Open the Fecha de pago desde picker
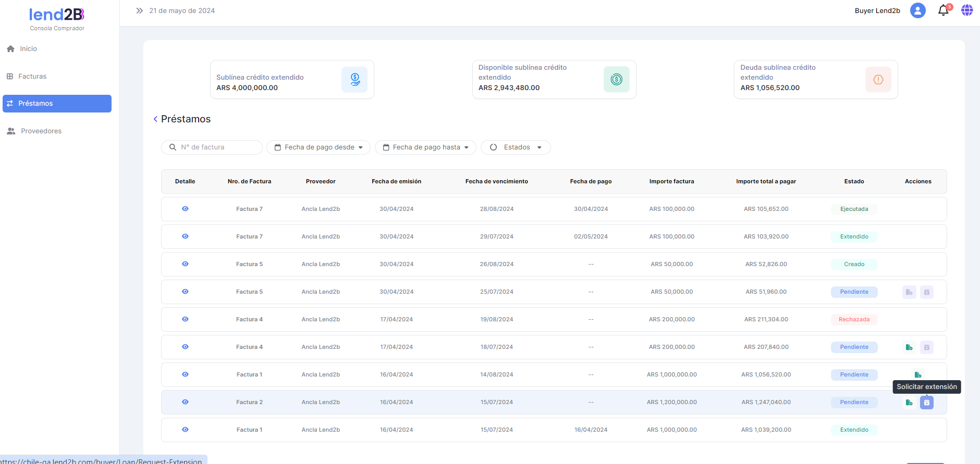980x464 pixels. tap(318, 147)
